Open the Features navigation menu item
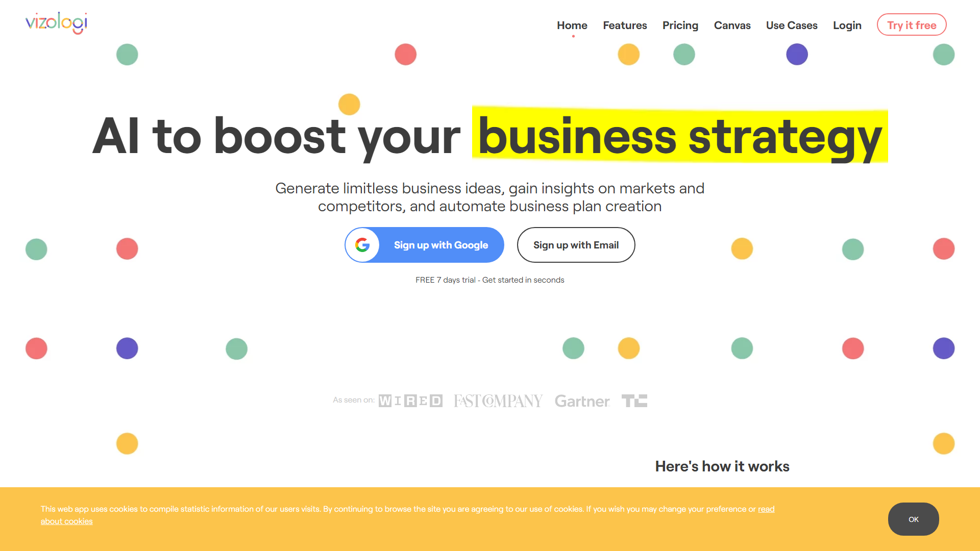Screen dimensions: 980x551 pyautogui.click(x=625, y=25)
